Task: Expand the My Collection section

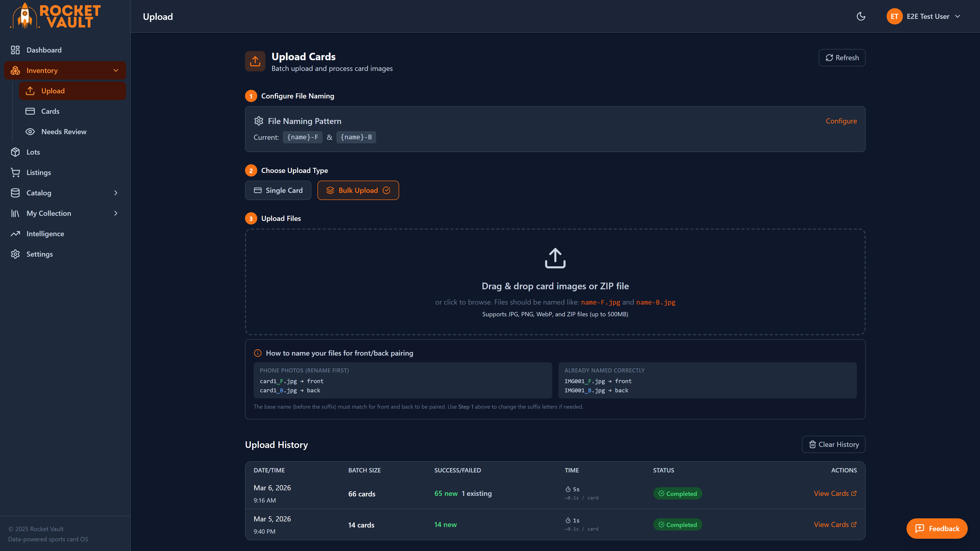Action: pos(116,213)
